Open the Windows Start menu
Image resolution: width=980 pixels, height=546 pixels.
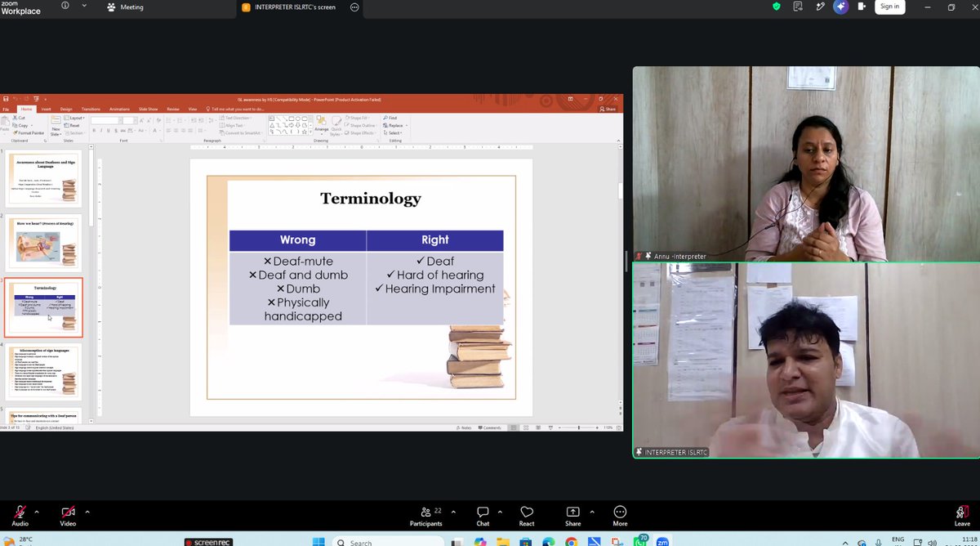(318, 541)
